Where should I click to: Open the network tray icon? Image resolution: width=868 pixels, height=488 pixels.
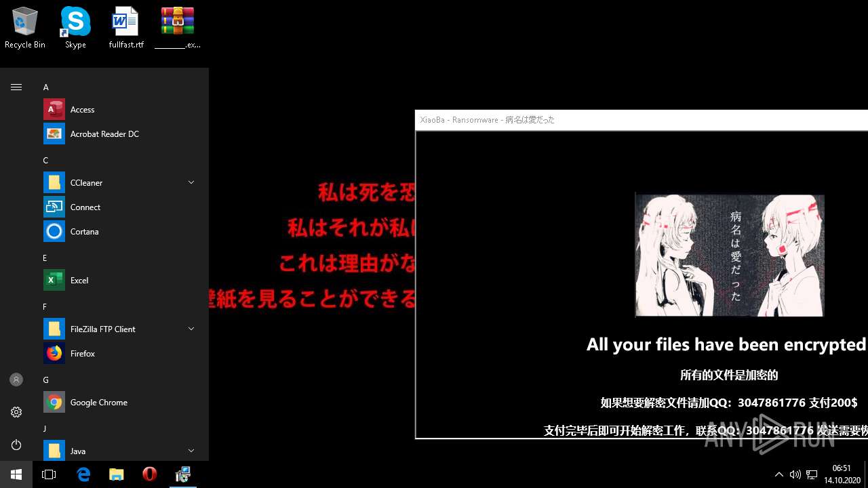812,474
